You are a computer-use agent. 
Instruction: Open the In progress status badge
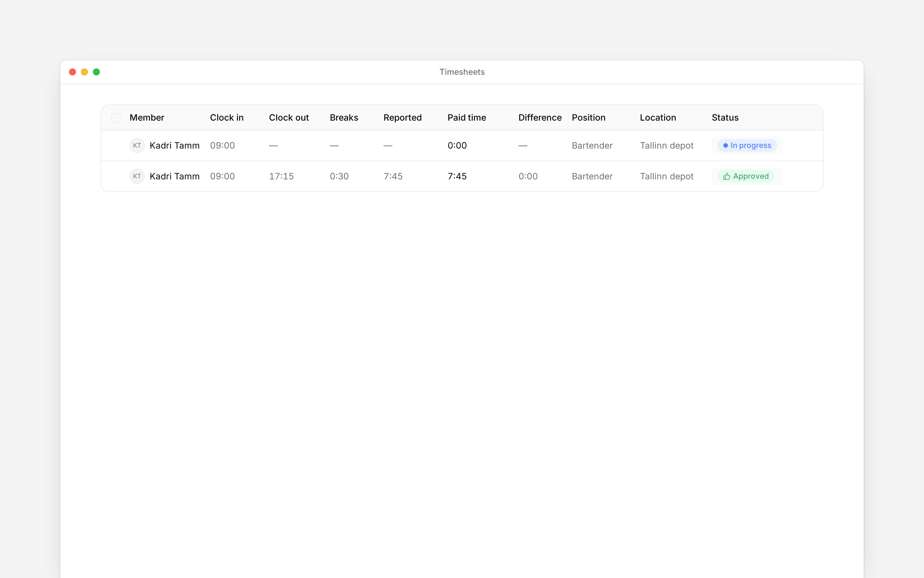(747, 146)
